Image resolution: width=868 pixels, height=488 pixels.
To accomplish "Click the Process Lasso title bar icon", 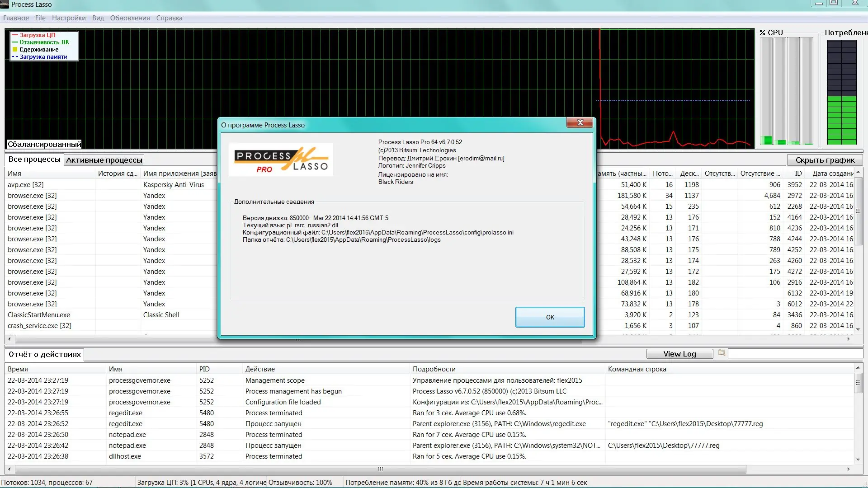I will [x=5, y=5].
